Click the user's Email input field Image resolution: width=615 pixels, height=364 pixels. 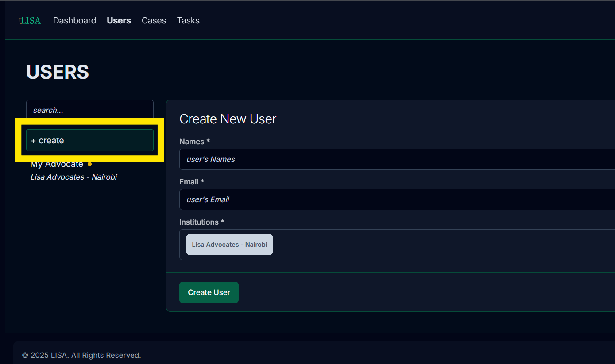310,199
